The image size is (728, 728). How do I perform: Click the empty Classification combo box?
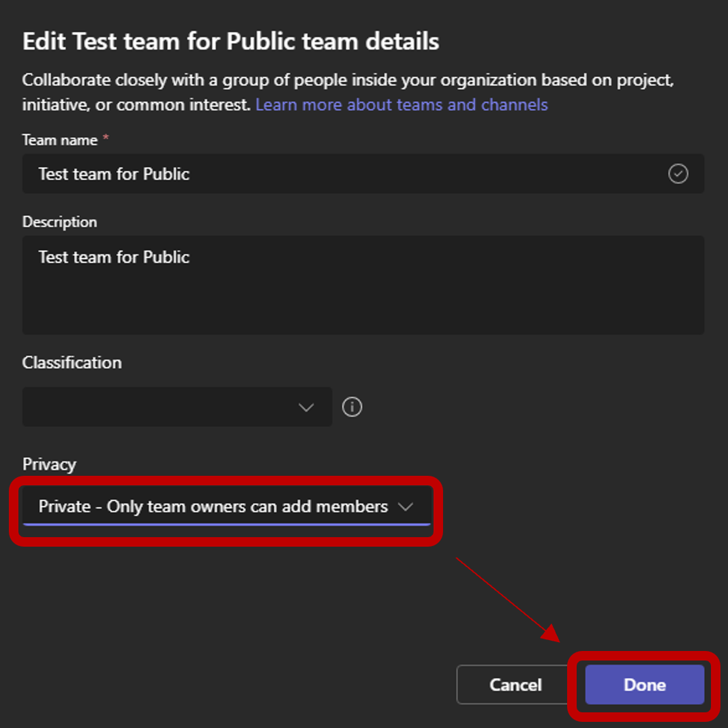click(x=177, y=407)
